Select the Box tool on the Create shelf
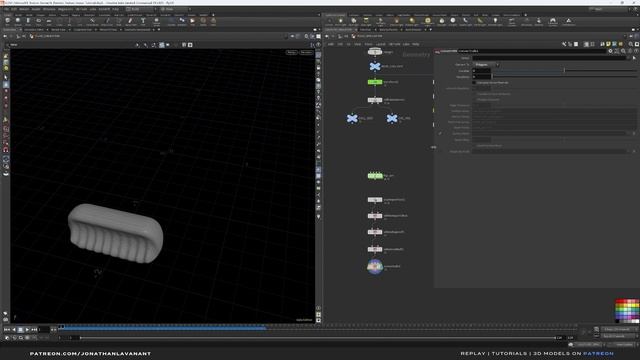The height and width of the screenshot is (360, 640). coord(7,21)
